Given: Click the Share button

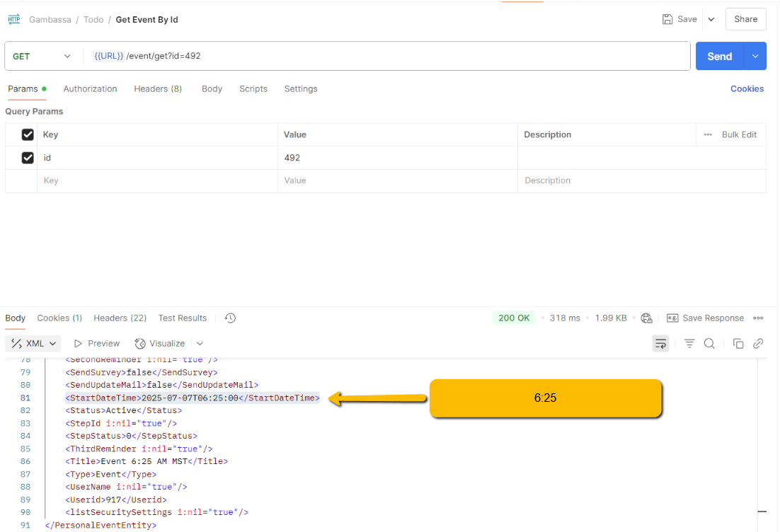Looking at the screenshot, I should click(745, 20).
